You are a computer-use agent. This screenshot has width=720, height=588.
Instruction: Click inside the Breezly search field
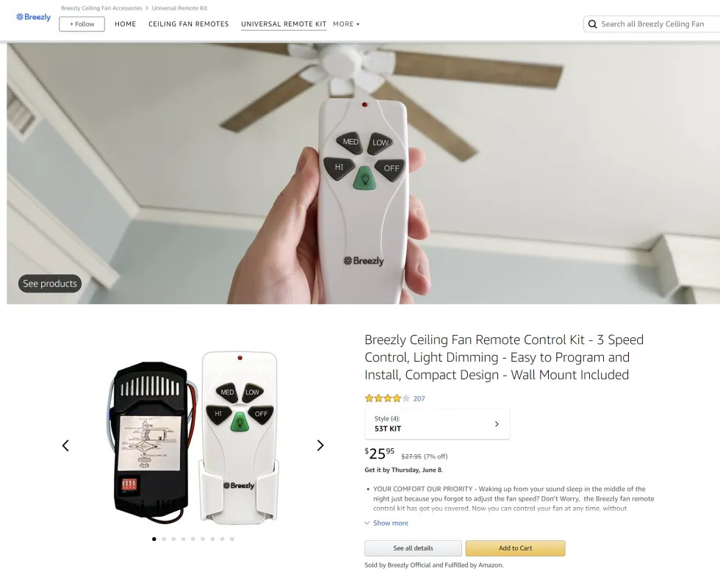pos(654,24)
